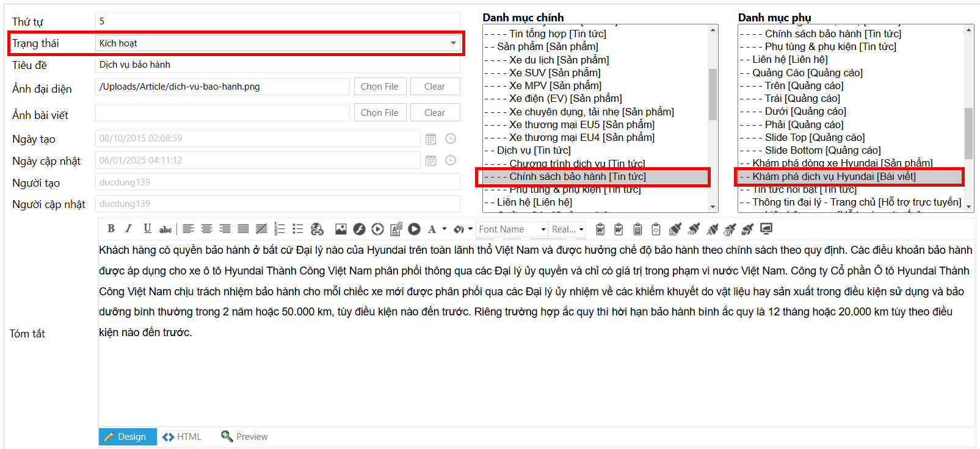This screenshot has height=449, width=980.
Task: Apply strikethrough text formatting
Action: [165, 229]
